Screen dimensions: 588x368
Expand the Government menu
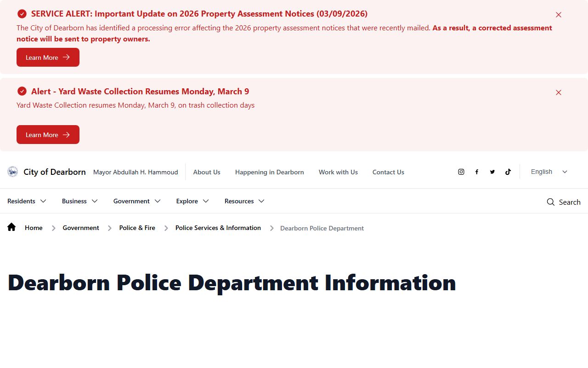tap(137, 201)
